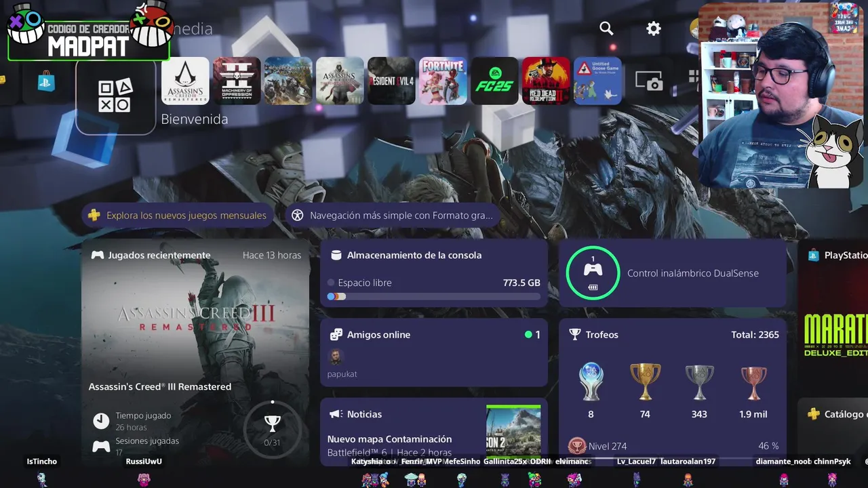Screen dimensions: 868x488
Task: Launch Assassin's Creed III Remastered tile
Action: coord(185,81)
